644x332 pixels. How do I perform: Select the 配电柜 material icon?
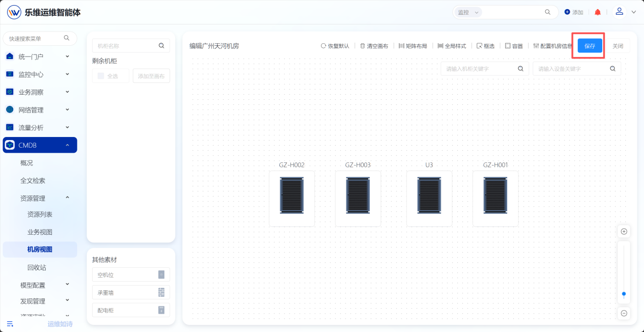[x=161, y=310]
